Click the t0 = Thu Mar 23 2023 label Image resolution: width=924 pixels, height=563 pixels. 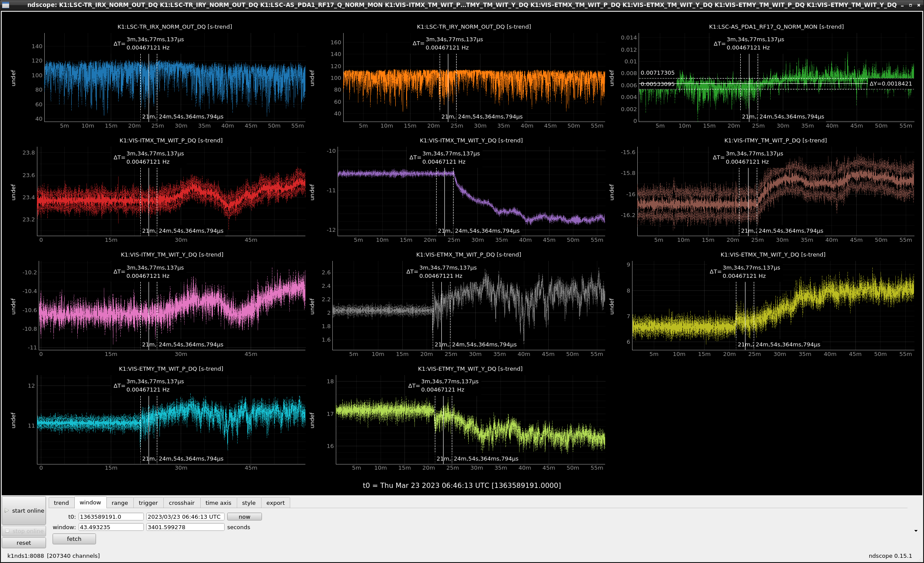pyautogui.click(x=462, y=485)
